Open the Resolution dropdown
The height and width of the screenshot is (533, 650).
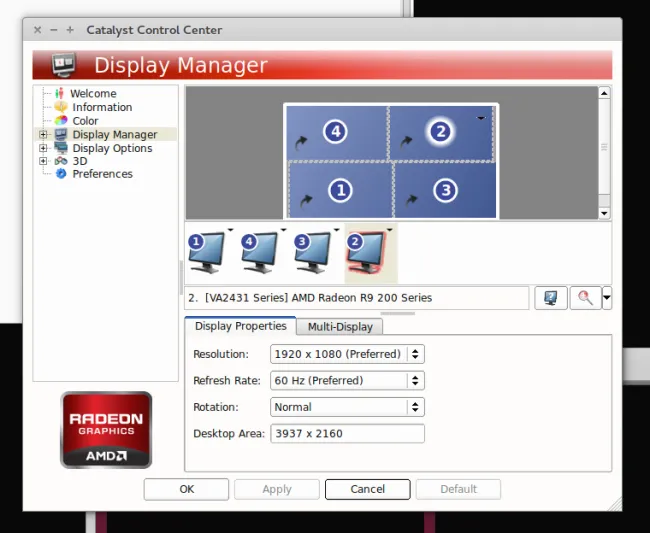(347, 354)
